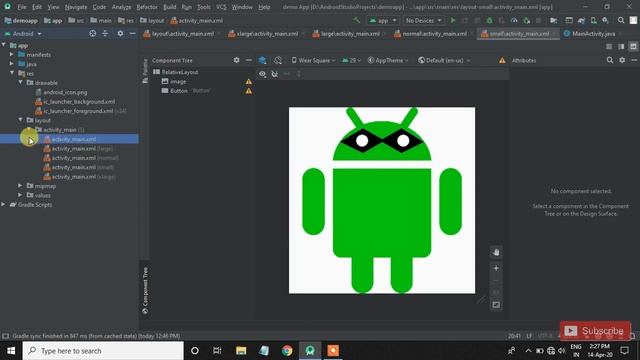Toggle View Options eye icon
Image resolution: width=640 pixels, height=360 pixels.
click(262, 74)
